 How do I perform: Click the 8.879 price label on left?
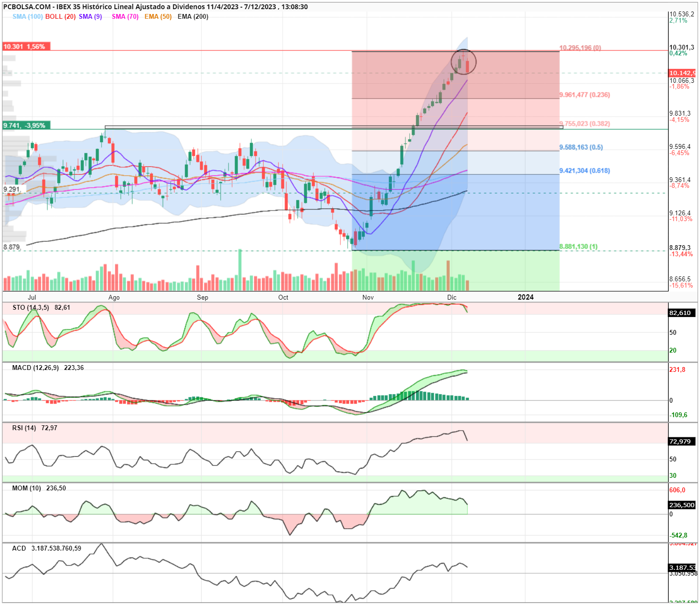pyautogui.click(x=12, y=247)
